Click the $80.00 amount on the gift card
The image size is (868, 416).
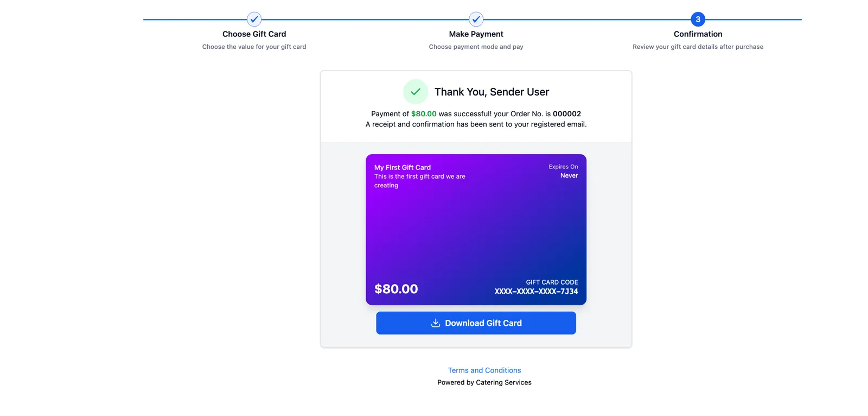pyautogui.click(x=396, y=289)
